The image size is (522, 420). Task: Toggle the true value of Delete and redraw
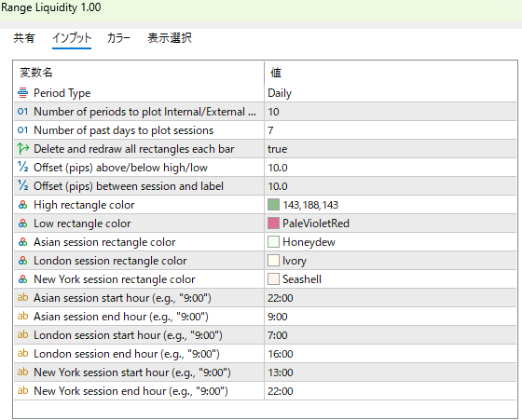click(391, 149)
